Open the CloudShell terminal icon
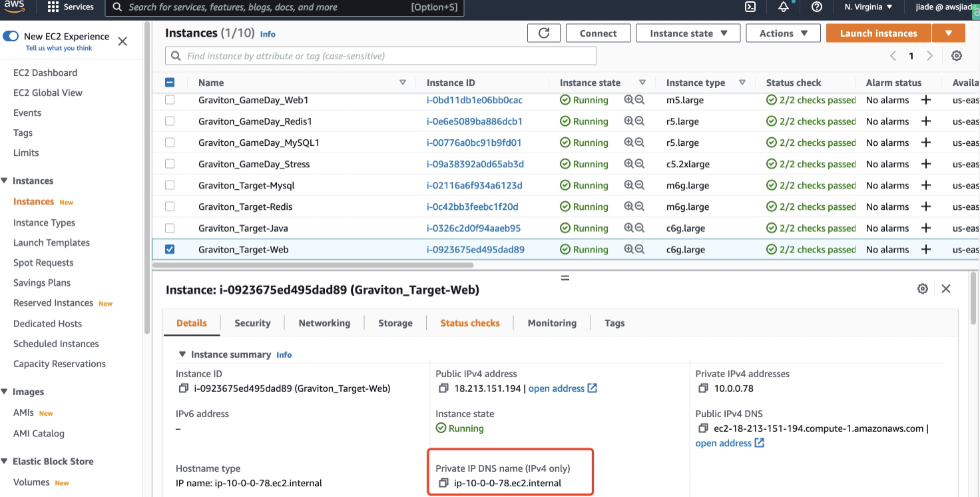 [x=750, y=7]
